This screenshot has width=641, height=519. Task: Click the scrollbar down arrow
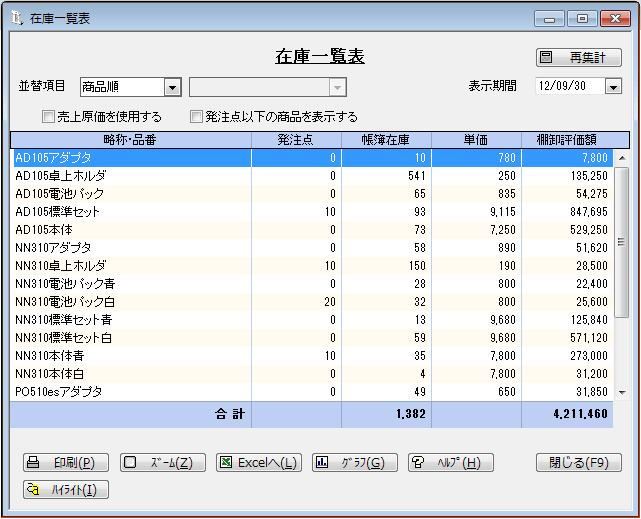622,392
